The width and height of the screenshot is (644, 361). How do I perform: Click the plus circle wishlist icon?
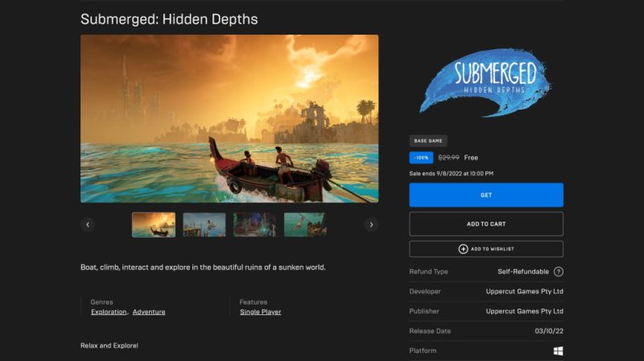click(463, 249)
